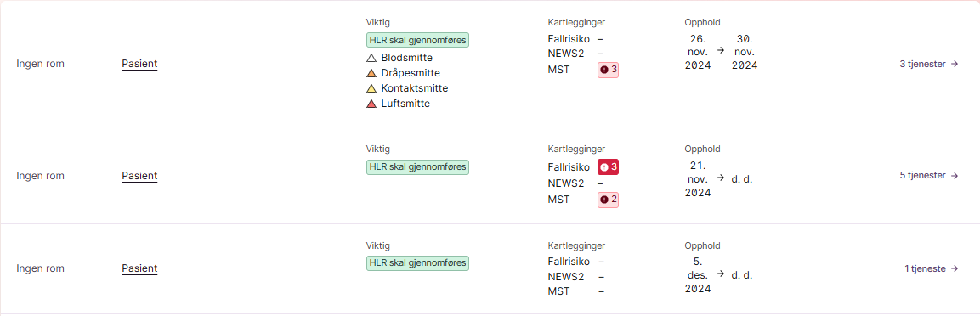Click the yellow Kontaktsmitte triangle icon
980x316 pixels.
pyautogui.click(x=371, y=88)
